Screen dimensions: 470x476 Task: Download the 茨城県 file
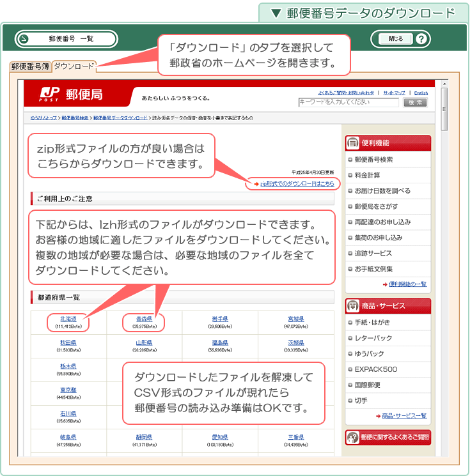pos(296,342)
